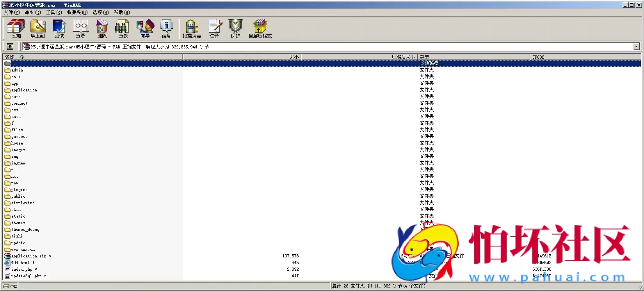Sort by the Name (名称) column header
644x291 pixels.
[10, 57]
